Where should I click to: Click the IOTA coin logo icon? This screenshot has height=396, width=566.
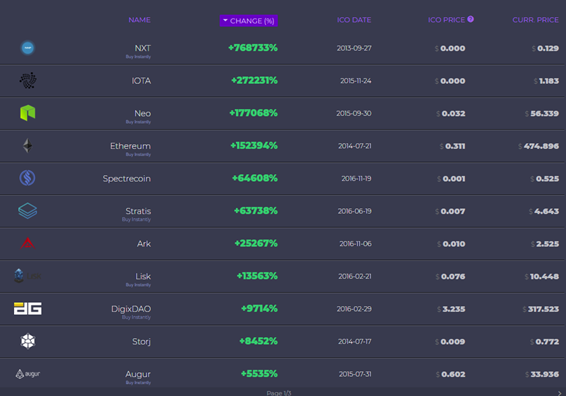click(x=28, y=80)
